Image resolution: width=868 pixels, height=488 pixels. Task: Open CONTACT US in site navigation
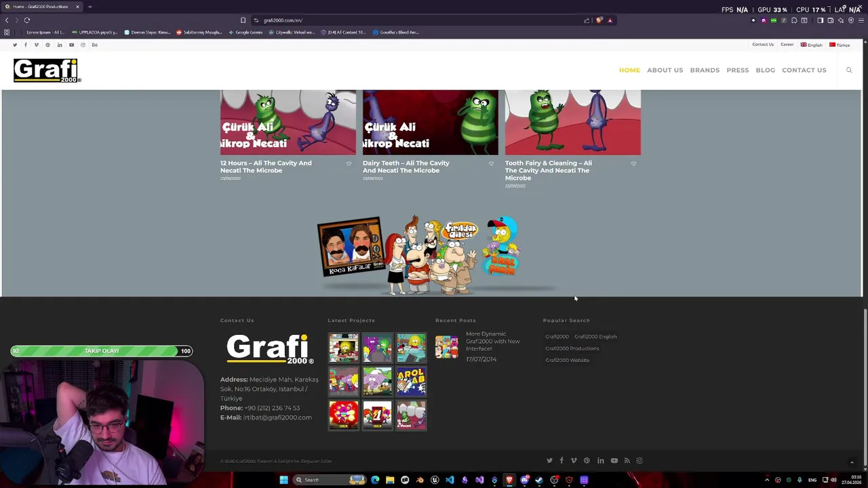[x=804, y=70]
